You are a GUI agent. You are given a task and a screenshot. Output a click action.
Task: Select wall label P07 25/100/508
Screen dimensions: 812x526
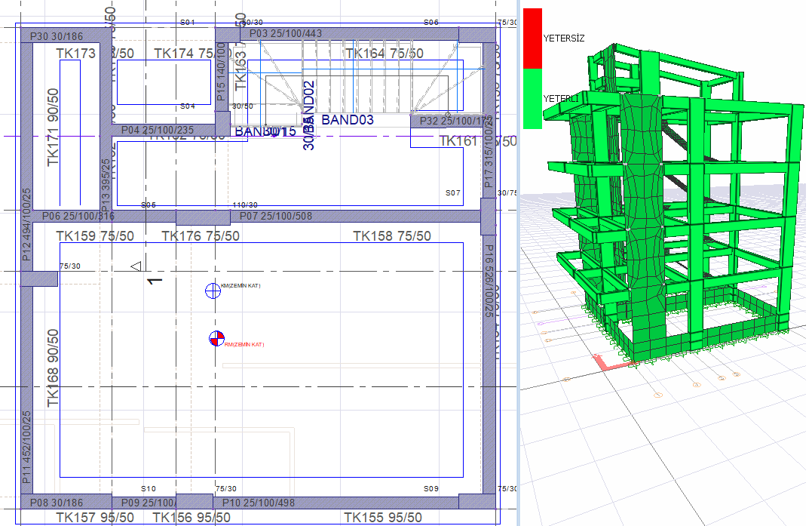click(x=276, y=216)
